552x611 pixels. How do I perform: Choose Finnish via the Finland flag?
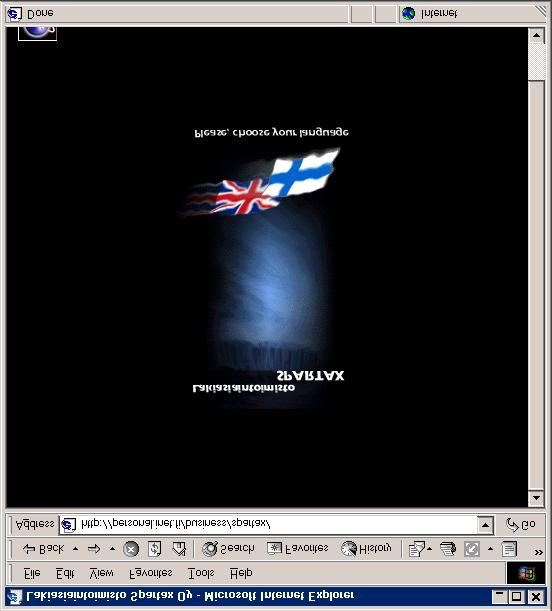point(302,173)
